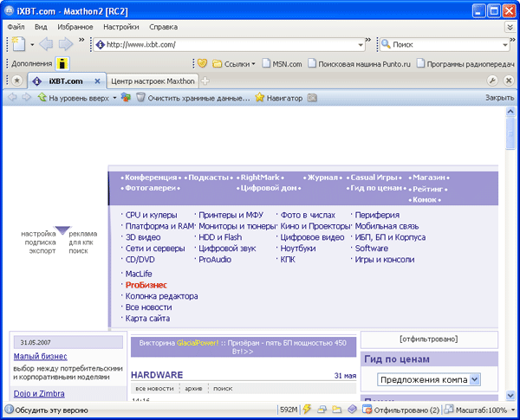The height and width of the screenshot is (420, 520).
Task: Click the wrench tools icon on tab bar
Action: (492, 81)
